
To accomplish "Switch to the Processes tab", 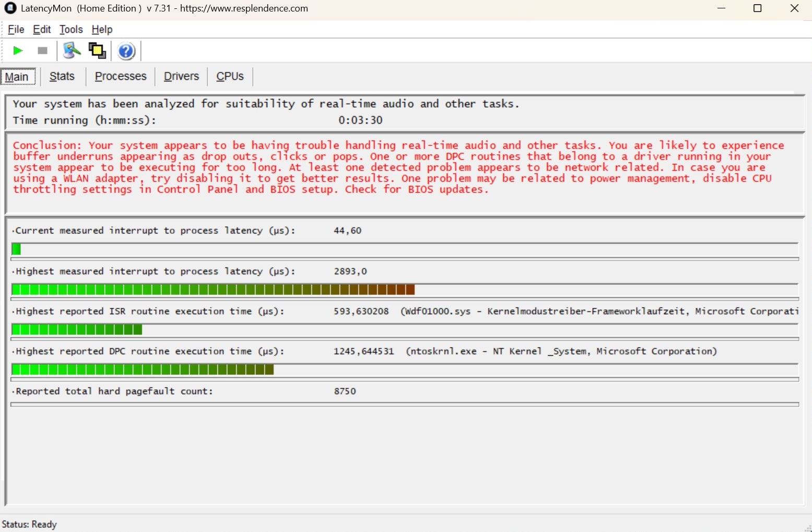I will pos(121,76).
